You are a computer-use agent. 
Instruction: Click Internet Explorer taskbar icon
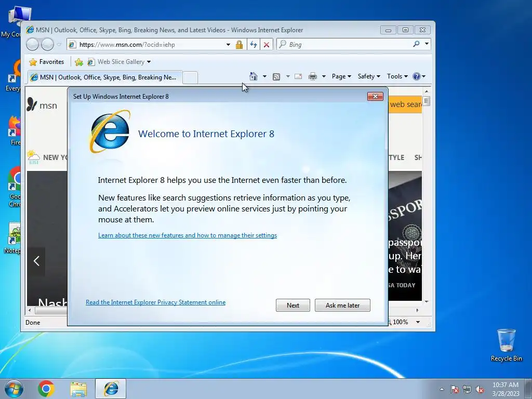(111, 389)
